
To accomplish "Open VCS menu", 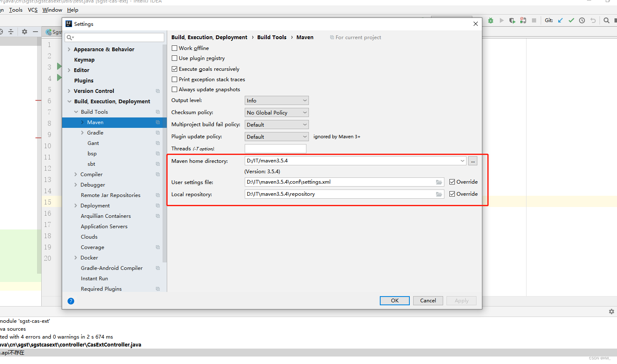I will coord(33,10).
